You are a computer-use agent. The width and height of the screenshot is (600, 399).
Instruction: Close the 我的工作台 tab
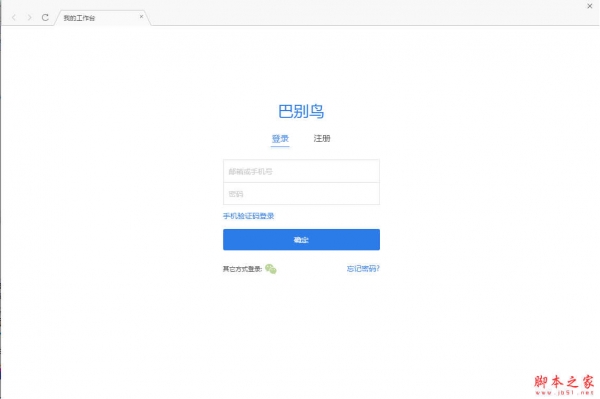142,16
